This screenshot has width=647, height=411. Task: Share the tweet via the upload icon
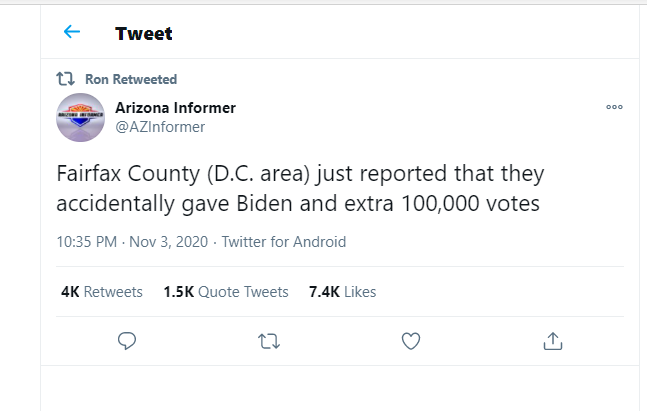point(553,341)
